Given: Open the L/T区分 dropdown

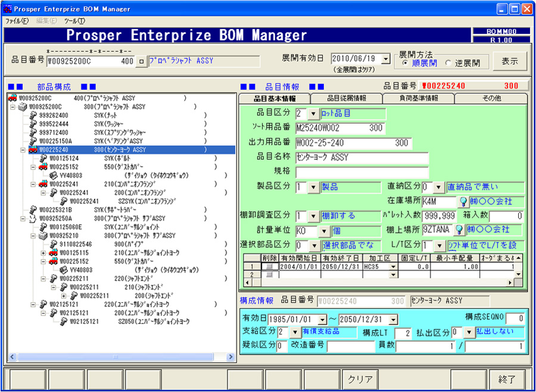Looking at the screenshot, I should 441,246.
